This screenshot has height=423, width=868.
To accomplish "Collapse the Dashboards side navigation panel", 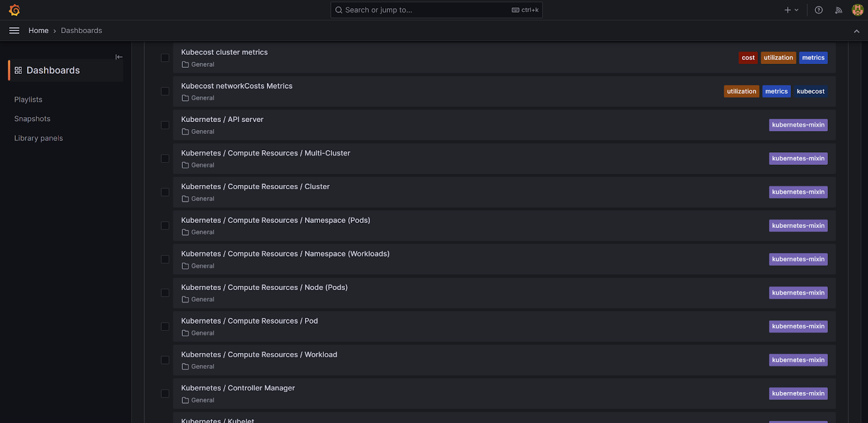I will [x=119, y=57].
